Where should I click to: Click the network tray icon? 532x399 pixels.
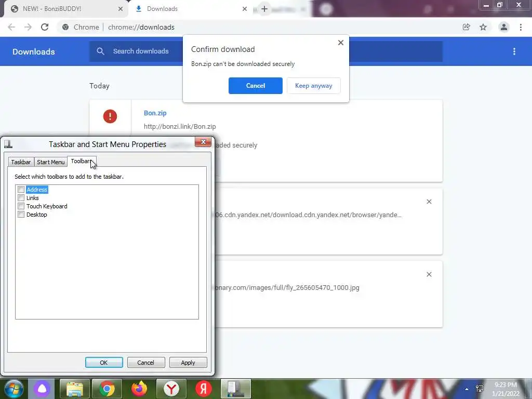pyautogui.click(x=480, y=389)
